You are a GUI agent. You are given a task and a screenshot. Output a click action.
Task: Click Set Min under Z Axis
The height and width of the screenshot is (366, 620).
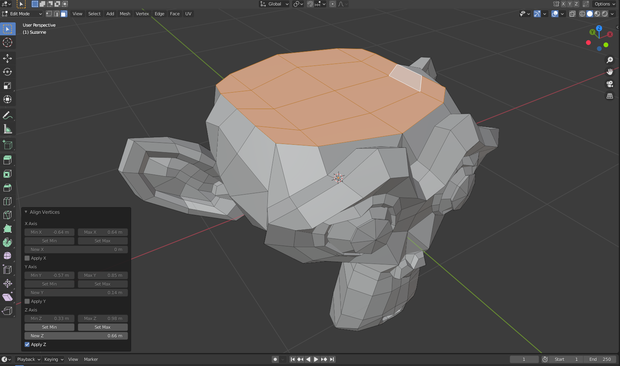pyautogui.click(x=49, y=327)
